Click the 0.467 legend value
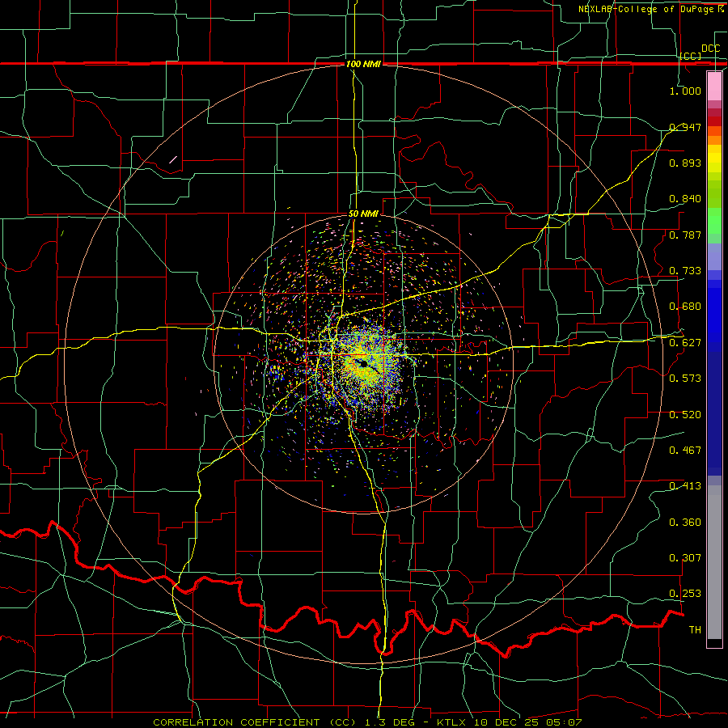Viewport: 728px width, 728px height. 685,450
